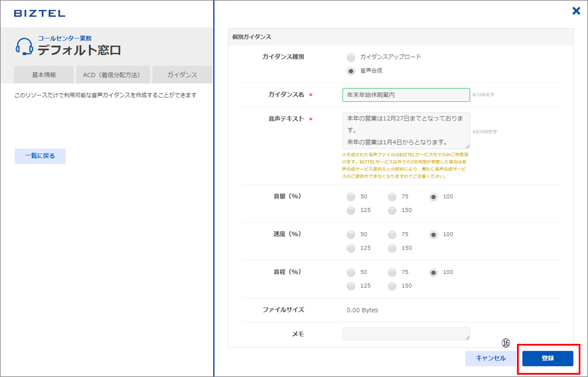Click コールセンター業務 link

click(x=65, y=38)
